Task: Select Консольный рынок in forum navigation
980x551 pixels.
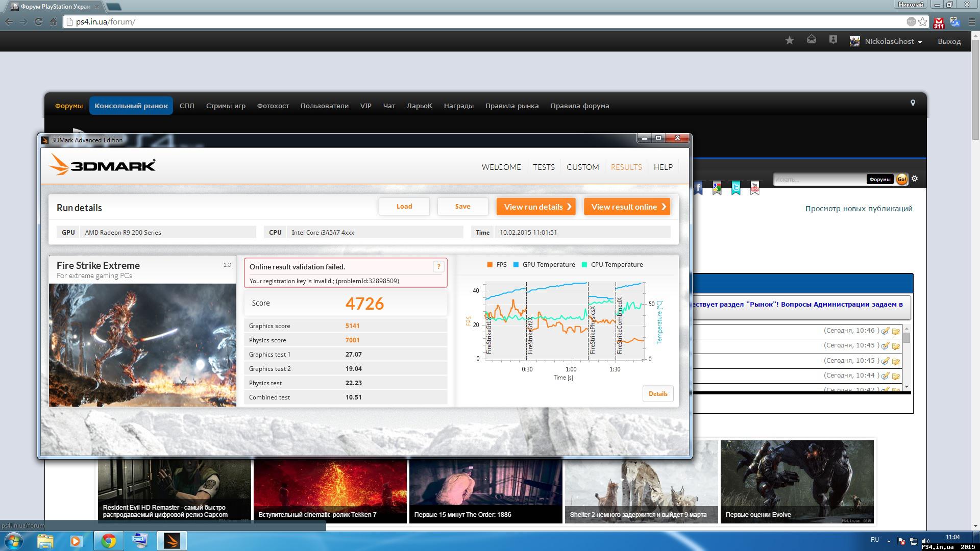Action: click(x=131, y=106)
